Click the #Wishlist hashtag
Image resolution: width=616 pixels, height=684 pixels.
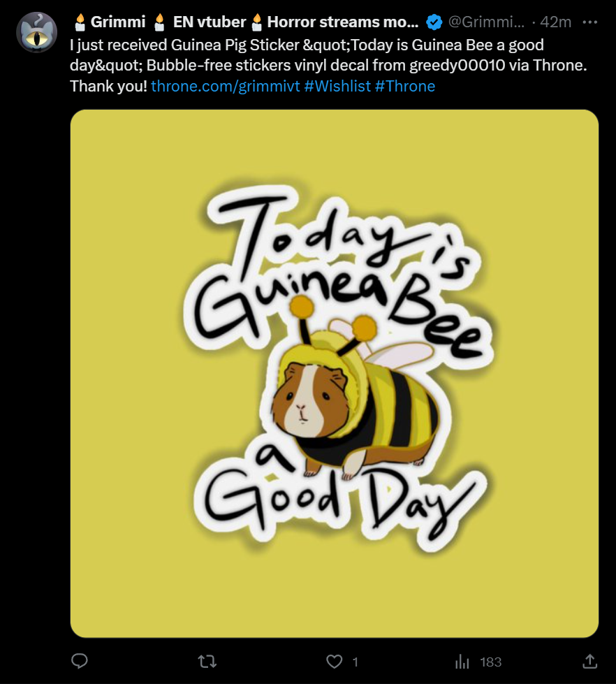[337, 86]
